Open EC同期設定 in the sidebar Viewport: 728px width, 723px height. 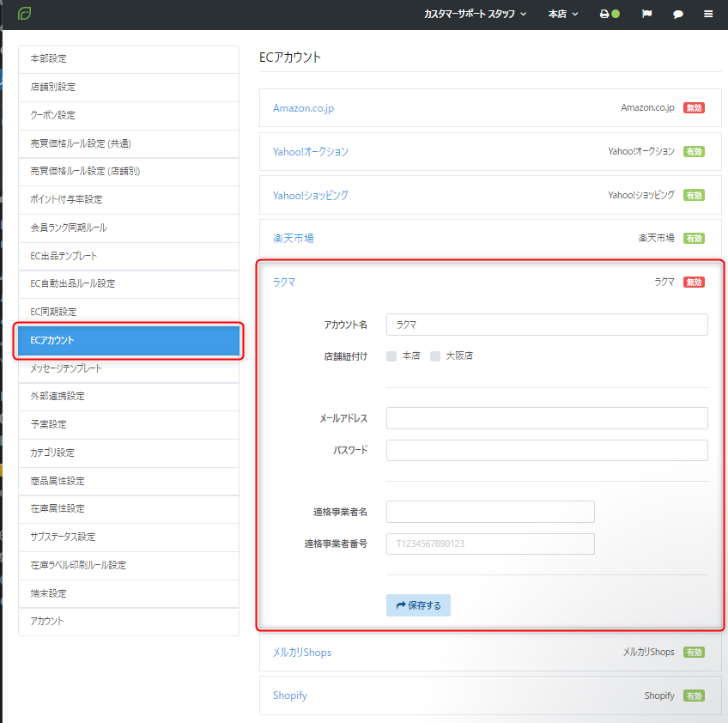click(129, 312)
